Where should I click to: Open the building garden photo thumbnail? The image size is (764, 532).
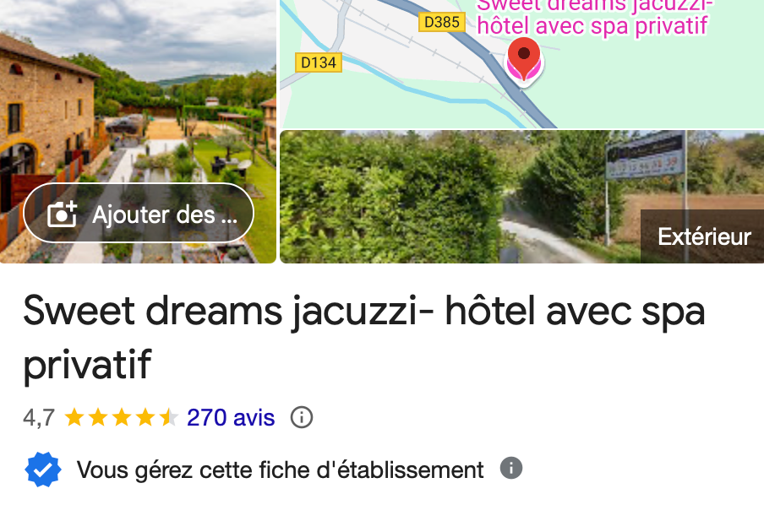pos(138,132)
